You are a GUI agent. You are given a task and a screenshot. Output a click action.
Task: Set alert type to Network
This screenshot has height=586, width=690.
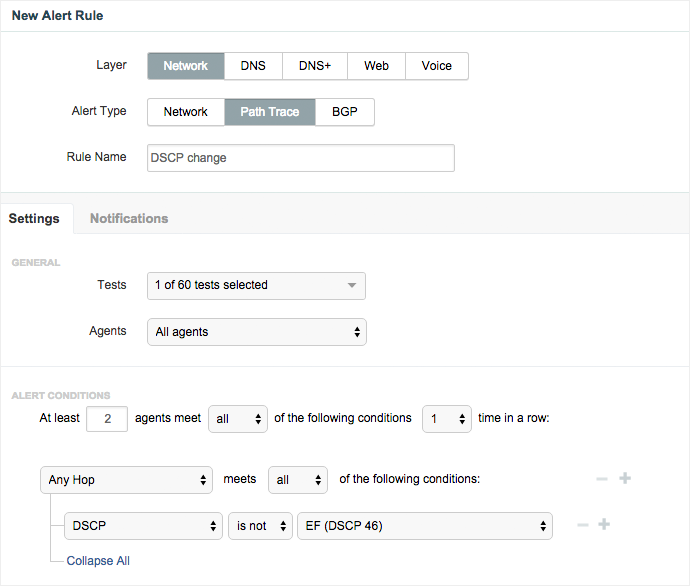[186, 112]
